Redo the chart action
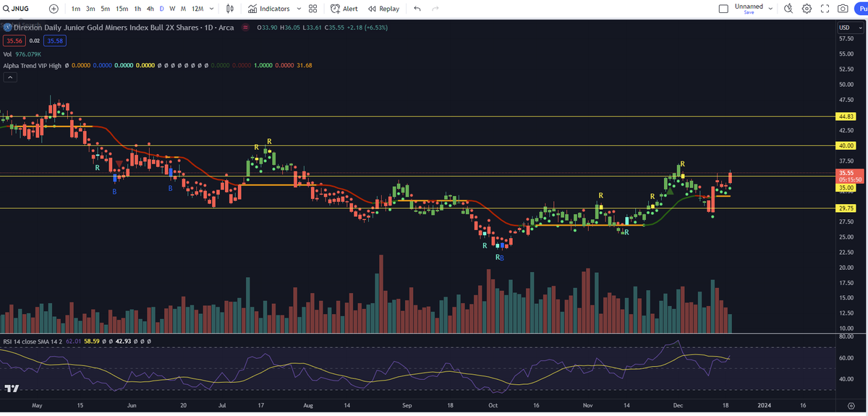The image size is (868, 416). pos(435,9)
